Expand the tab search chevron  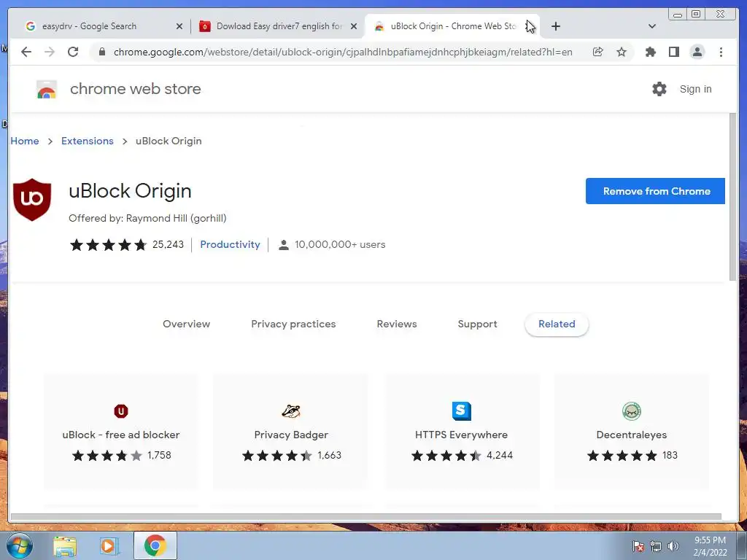[x=652, y=26]
